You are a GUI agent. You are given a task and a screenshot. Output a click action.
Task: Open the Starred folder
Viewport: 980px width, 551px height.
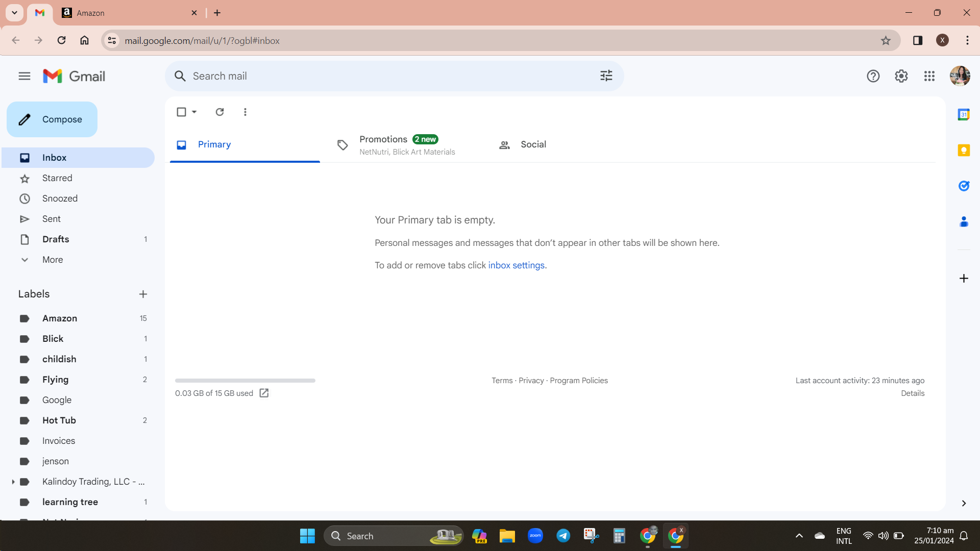pos(78,178)
